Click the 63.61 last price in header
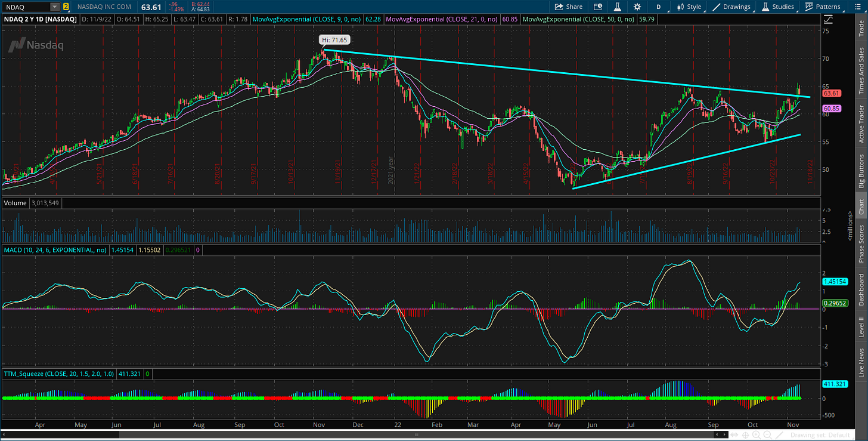 point(151,7)
